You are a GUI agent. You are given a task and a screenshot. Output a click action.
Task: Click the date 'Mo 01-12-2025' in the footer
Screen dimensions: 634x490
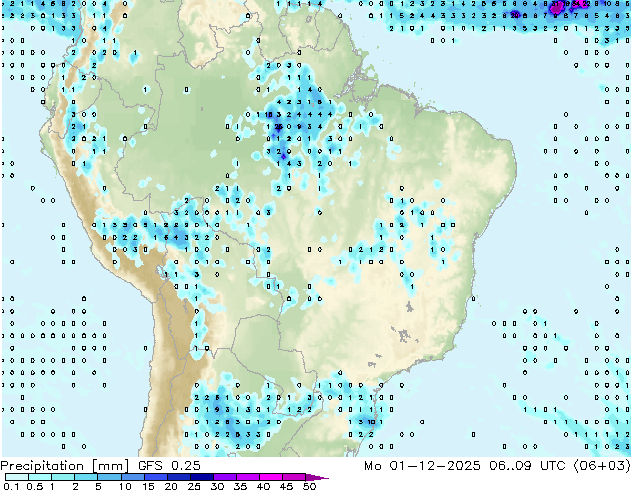422,466
